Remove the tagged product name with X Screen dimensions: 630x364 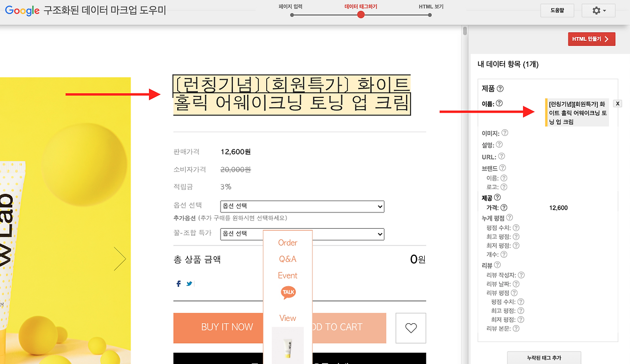(618, 103)
